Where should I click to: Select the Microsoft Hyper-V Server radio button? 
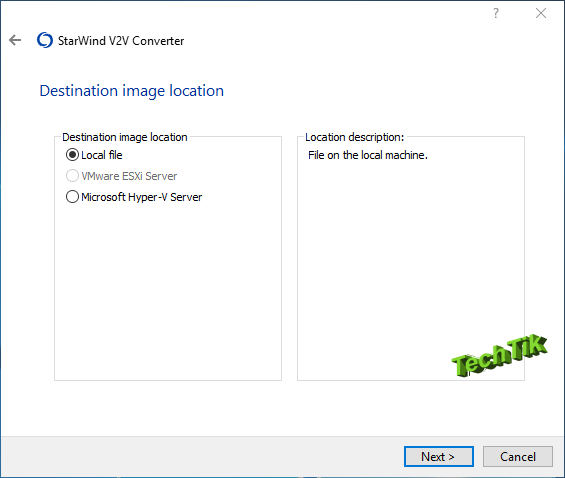pyautogui.click(x=72, y=197)
